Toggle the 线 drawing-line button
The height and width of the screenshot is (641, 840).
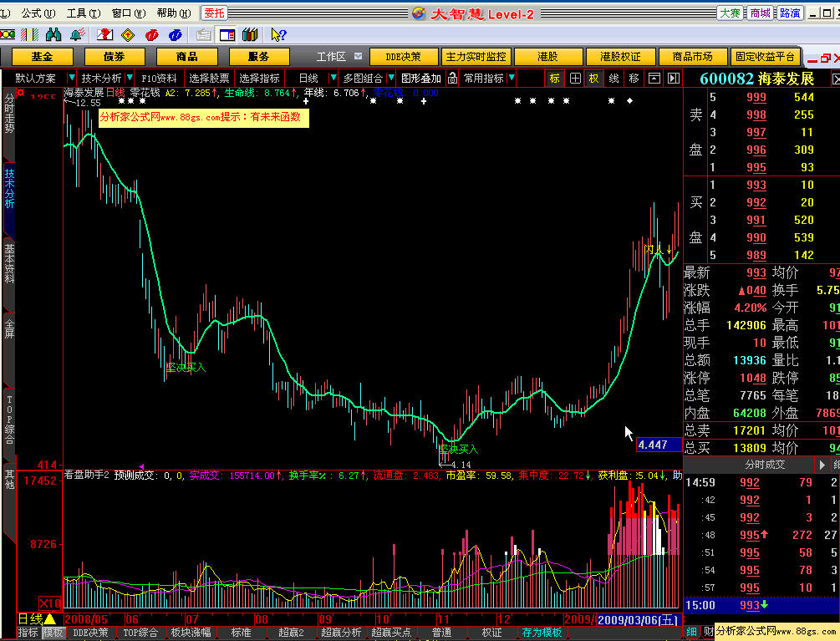pos(614,79)
